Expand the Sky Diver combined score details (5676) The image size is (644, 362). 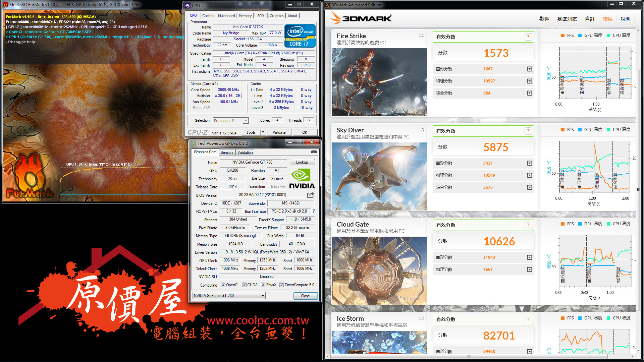(530, 187)
